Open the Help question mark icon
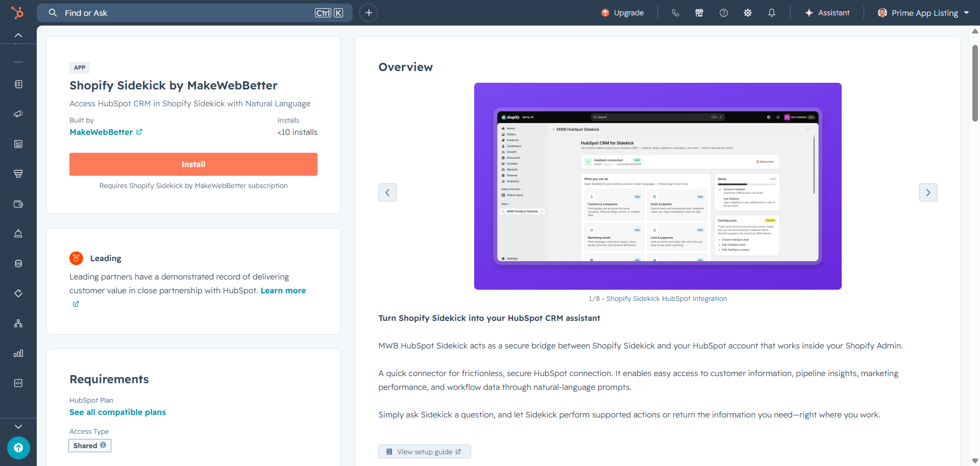The height and width of the screenshot is (466, 980). pyautogui.click(x=724, y=13)
